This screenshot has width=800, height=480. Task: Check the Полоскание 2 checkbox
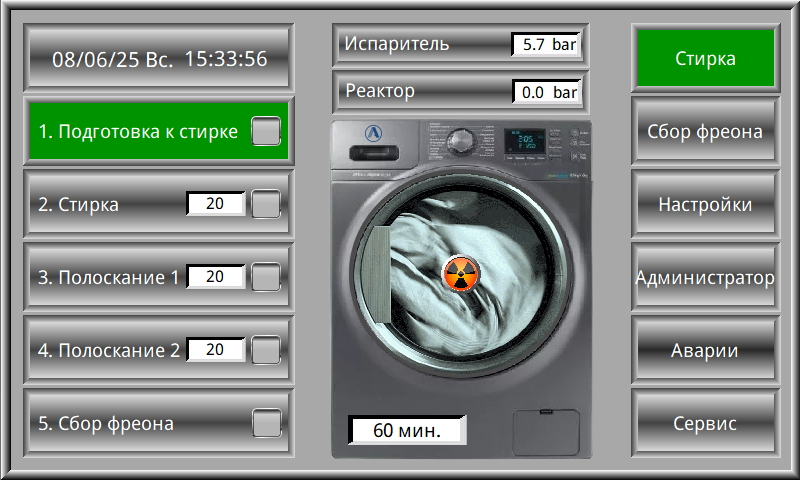point(266,350)
